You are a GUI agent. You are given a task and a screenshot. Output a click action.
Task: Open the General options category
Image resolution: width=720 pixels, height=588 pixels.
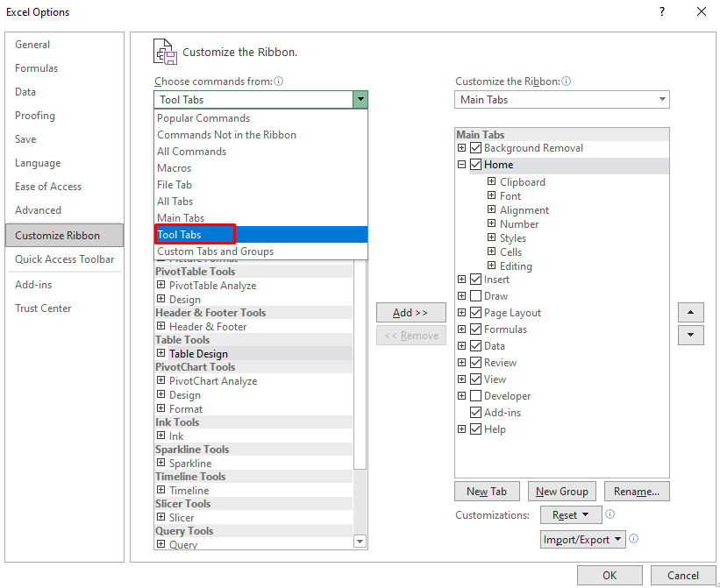coord(64,45)
